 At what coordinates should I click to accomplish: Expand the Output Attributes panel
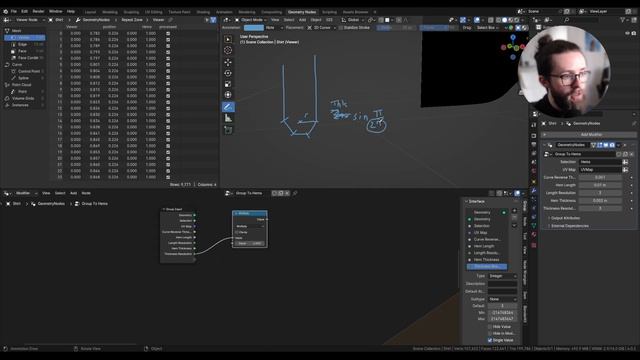click(565, 218)
